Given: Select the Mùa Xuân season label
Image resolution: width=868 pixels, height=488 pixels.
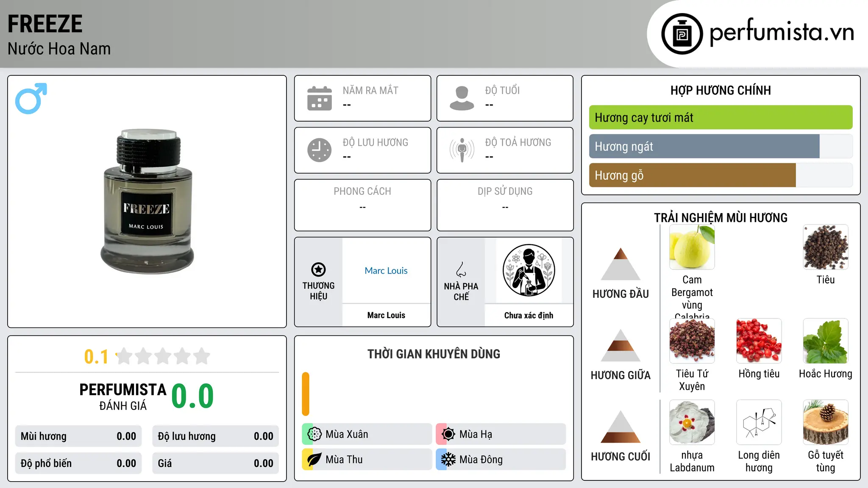Looking at the screenshot, I should pos(347,434).
